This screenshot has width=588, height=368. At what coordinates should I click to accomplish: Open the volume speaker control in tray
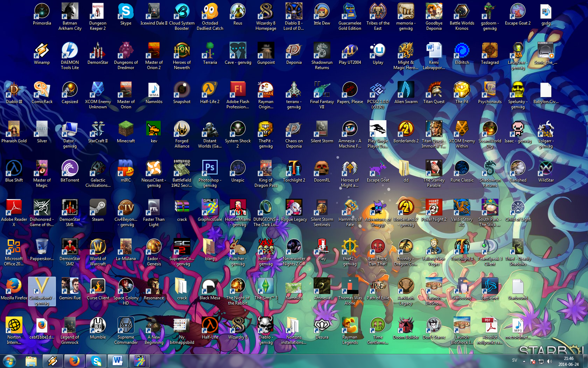coord(549,361)
